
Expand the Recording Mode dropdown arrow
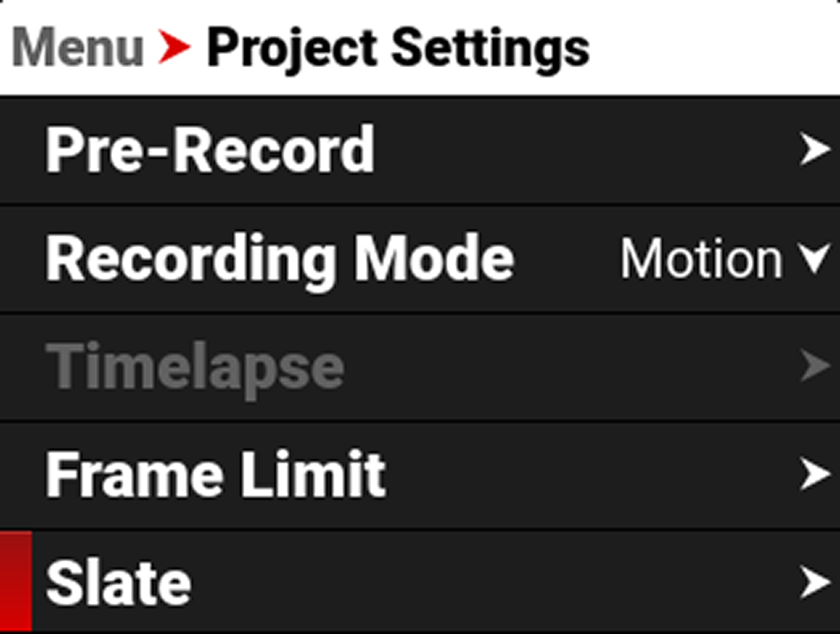click(x=814, y=259)
